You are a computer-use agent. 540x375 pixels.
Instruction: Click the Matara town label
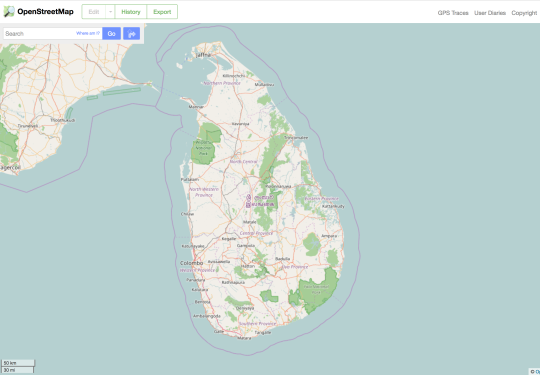244,338
